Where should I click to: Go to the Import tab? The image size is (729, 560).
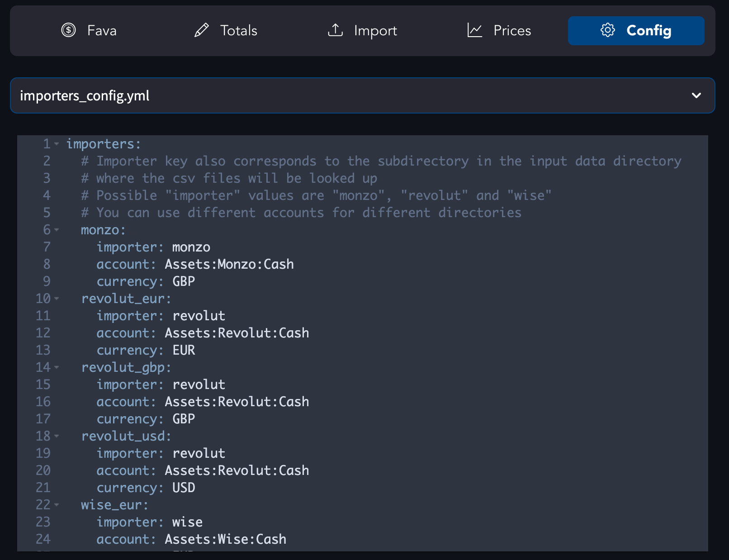click(x=362, y=31)
